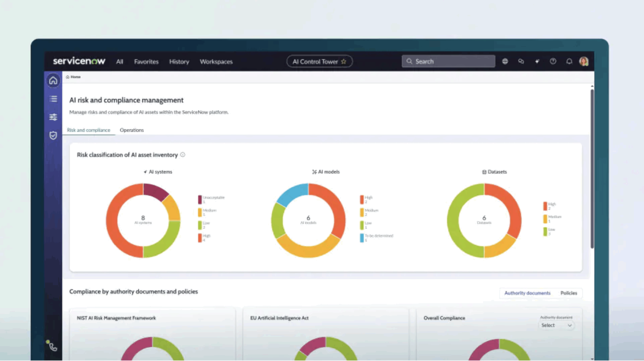Click the Medium legend swatch in AI systems

click(200, 212)
